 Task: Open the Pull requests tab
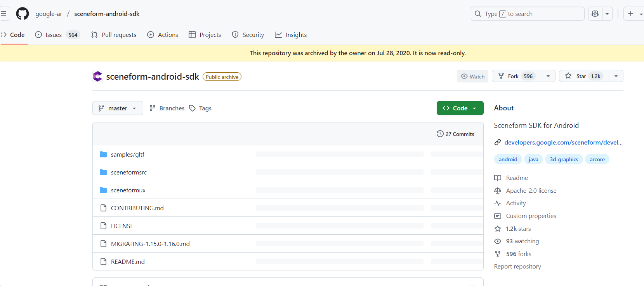[x=114, y=35]
